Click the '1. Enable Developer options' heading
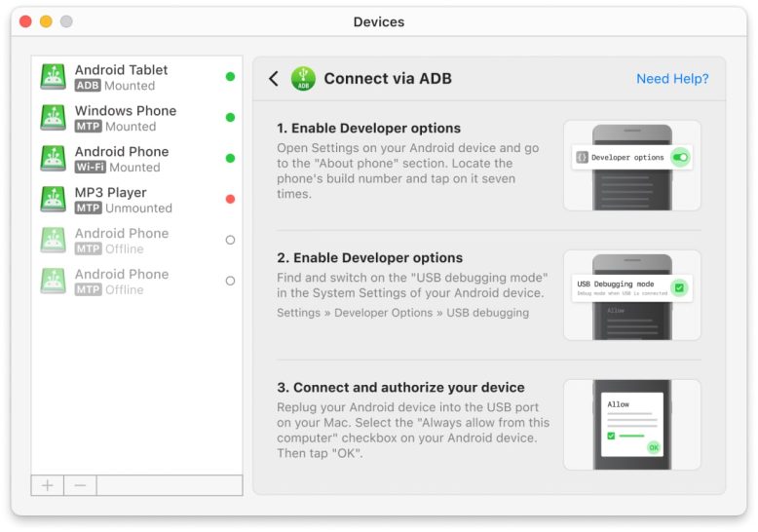Viewport: 758px width, 532px height. click(x=368, y=129)
